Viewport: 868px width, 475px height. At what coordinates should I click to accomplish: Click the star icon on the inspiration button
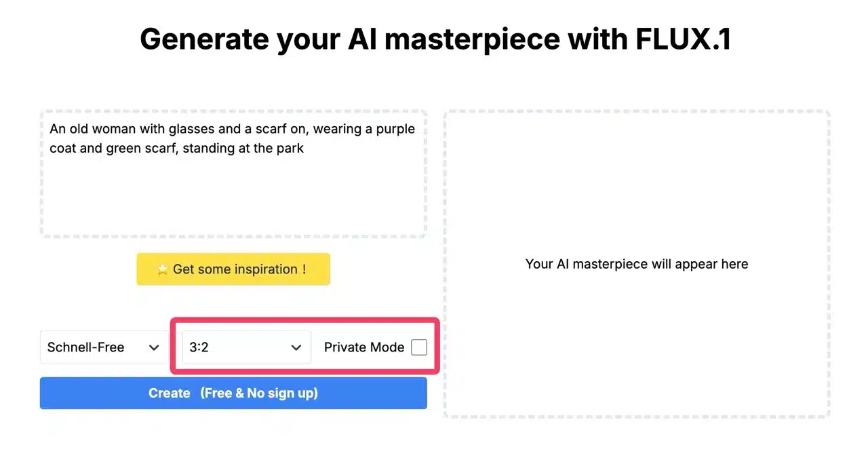[163, 269]
